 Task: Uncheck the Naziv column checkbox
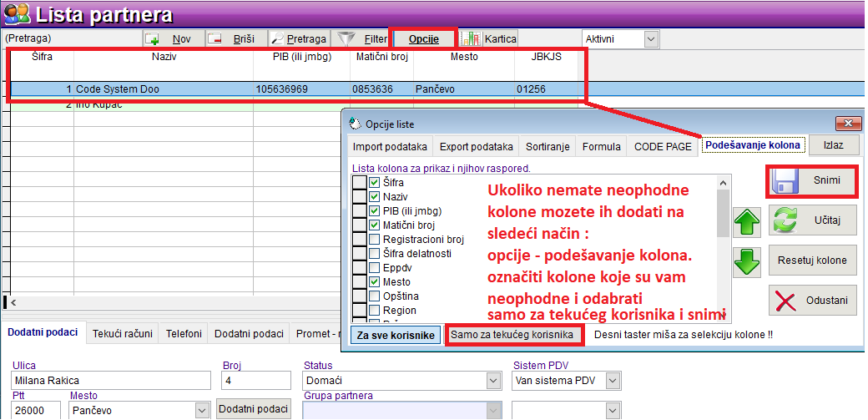(x=374, y=196)
